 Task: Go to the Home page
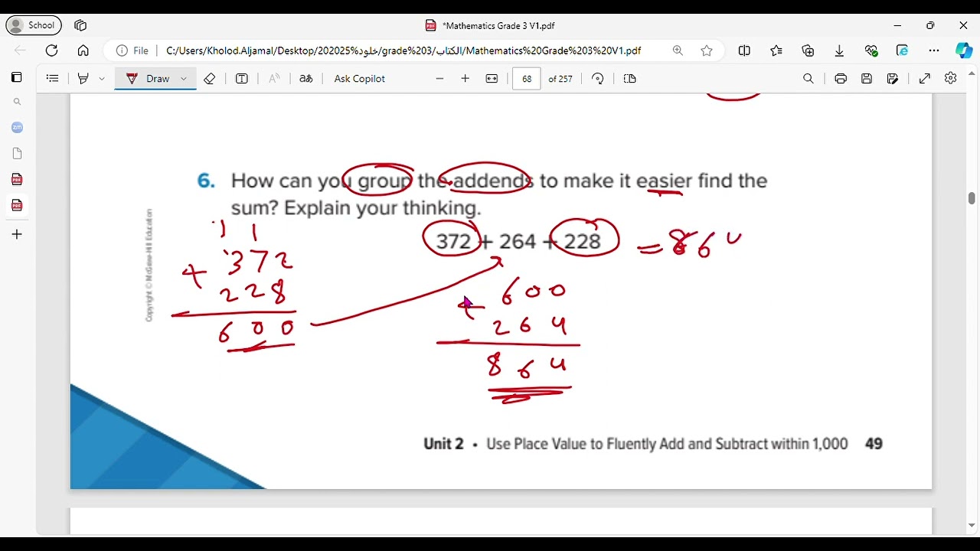pos(83,51)
